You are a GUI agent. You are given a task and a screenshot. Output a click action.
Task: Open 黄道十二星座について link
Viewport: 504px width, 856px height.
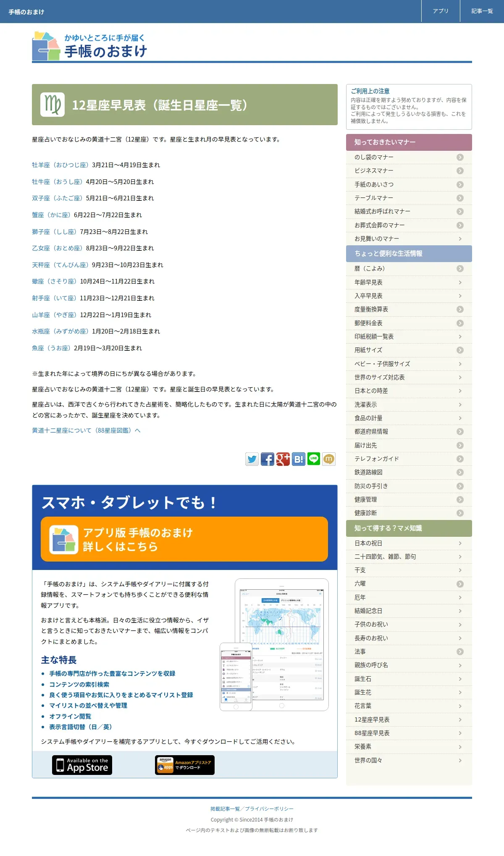coord(86,431)
